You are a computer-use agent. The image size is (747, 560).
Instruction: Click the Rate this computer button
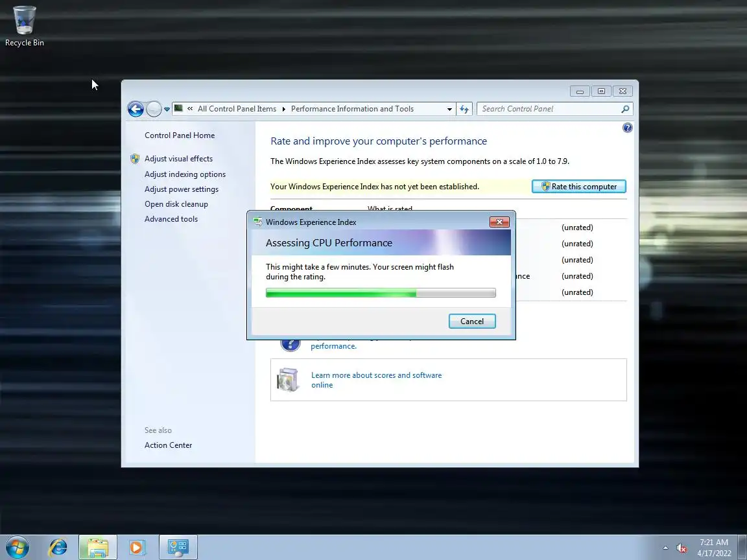(579, 186)
